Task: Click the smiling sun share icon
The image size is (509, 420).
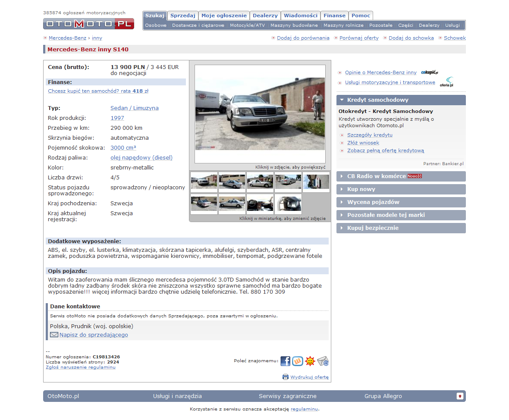Action: coord(310,361)
